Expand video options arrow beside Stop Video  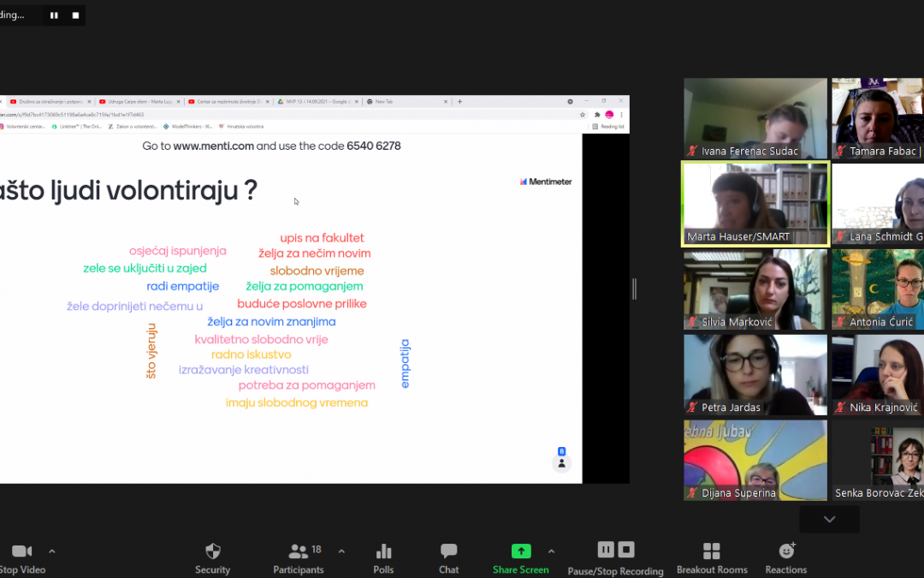pyautogui.click(x=52, y=551)
